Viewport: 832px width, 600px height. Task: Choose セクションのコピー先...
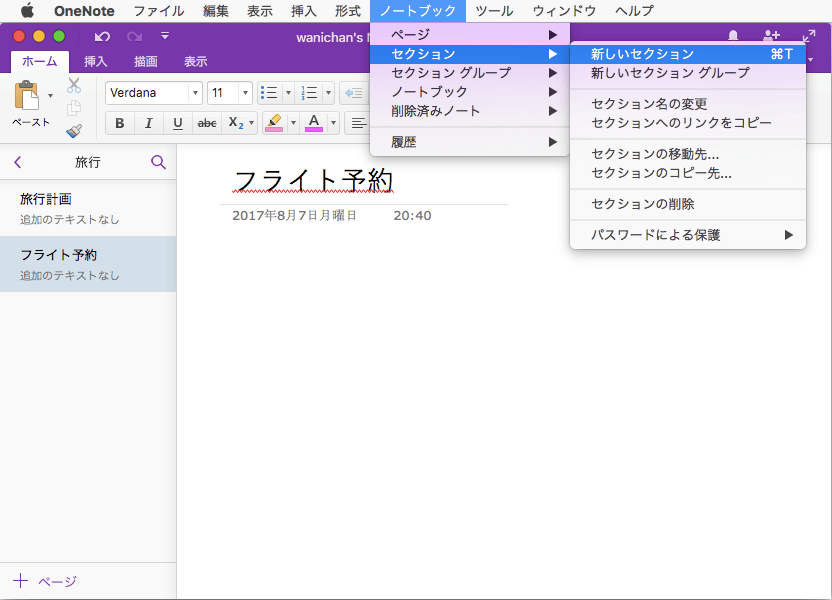pyautogui.click(x=688, y=173)
